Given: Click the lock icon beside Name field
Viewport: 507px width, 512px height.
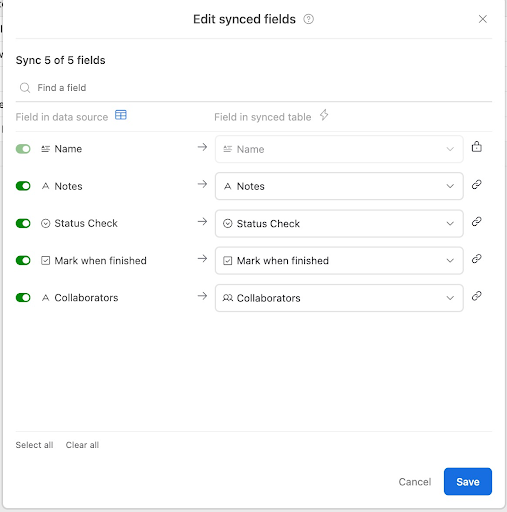Looking at the screenshot, I should 477,147.
